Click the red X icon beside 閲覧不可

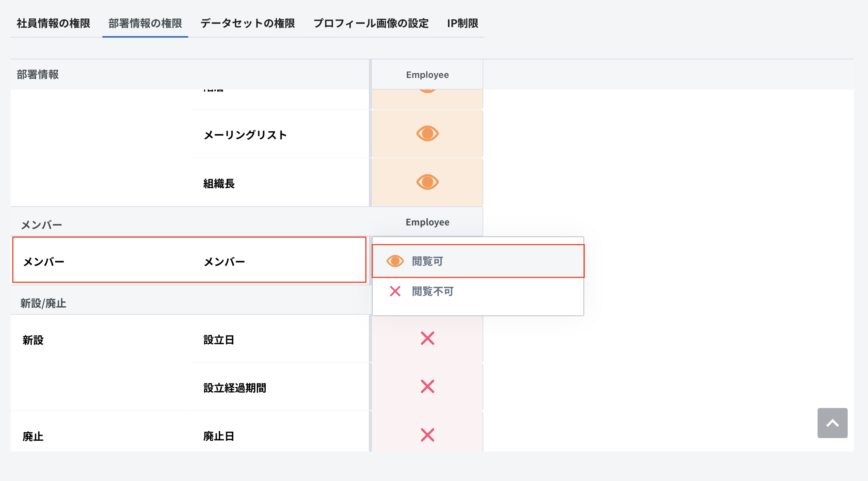[x=395, y=291]
